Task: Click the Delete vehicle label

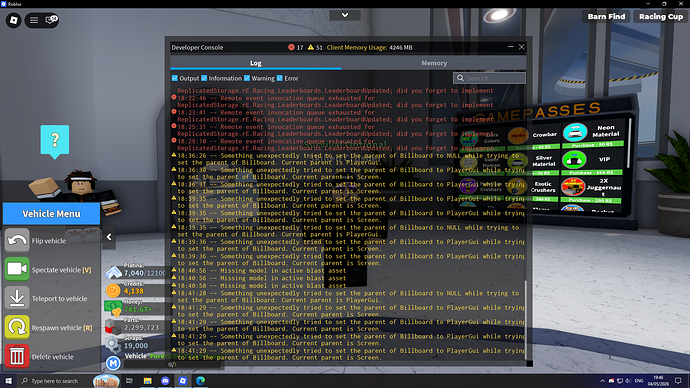Action: click(53, 357)
